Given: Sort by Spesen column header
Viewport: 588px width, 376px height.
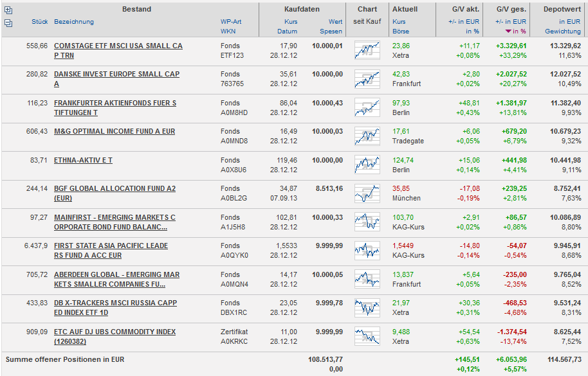Looking at the screenshot, I should click(331, 31).
